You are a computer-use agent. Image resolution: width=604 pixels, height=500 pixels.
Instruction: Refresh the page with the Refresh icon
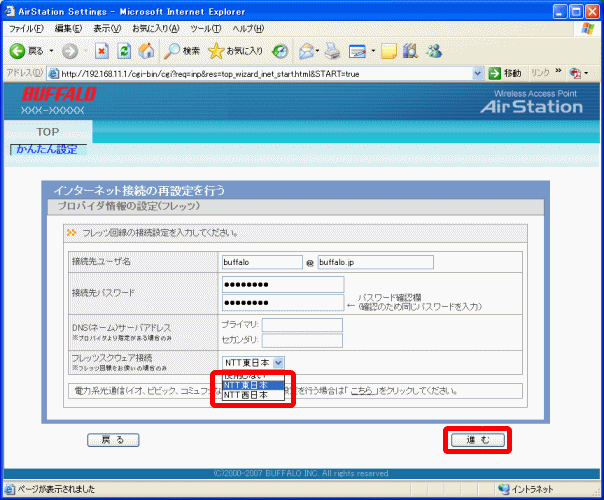[124, 51]
